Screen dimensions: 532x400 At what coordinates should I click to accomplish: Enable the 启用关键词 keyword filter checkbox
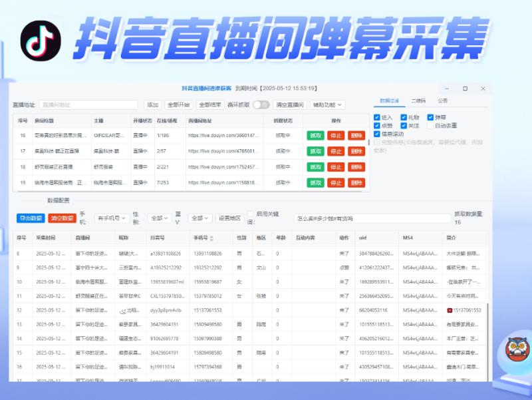[x=249, y=212]
